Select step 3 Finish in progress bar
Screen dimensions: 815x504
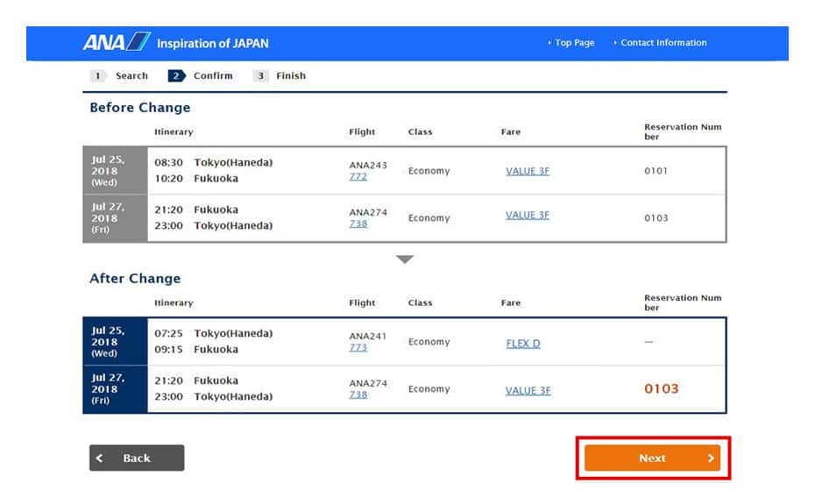[x=280, y=76]
